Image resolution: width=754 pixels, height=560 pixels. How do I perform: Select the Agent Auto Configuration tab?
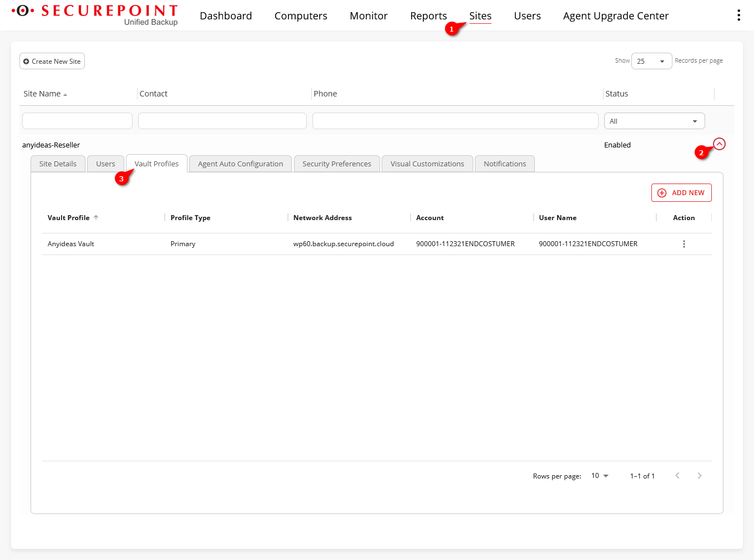point(240,164)
